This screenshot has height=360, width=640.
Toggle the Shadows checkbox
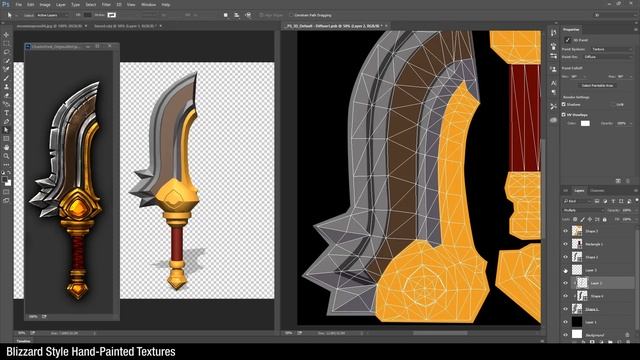point(564,104)
